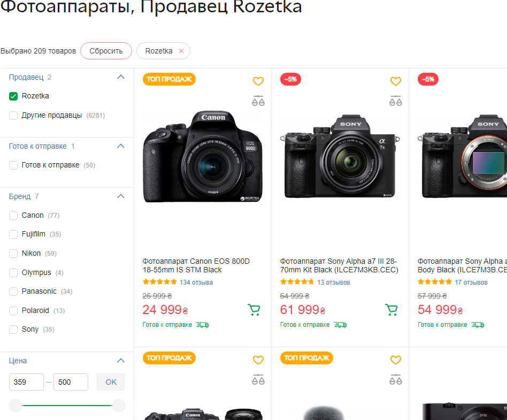Tick the Nikon brand checkbox
The width and height of the screenshot is (507, 420).
coord(14,254)
